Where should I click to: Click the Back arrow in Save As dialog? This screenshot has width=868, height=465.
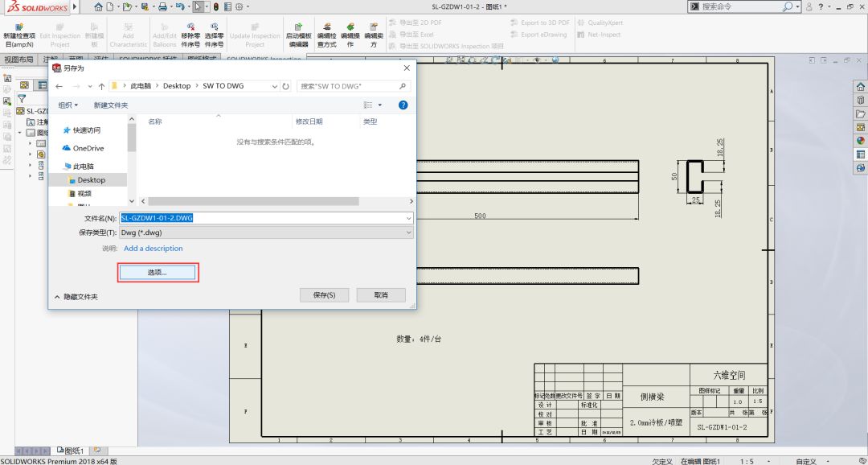coord(59,86)
